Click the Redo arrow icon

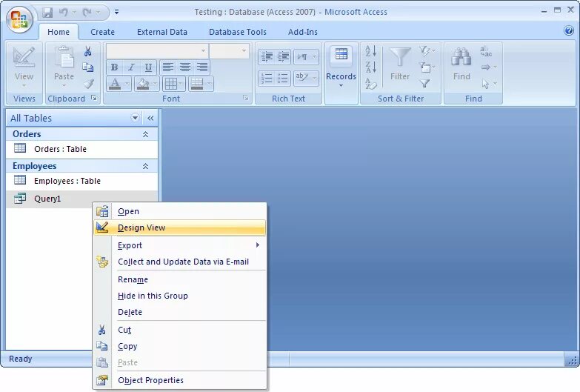click(87, 13)
